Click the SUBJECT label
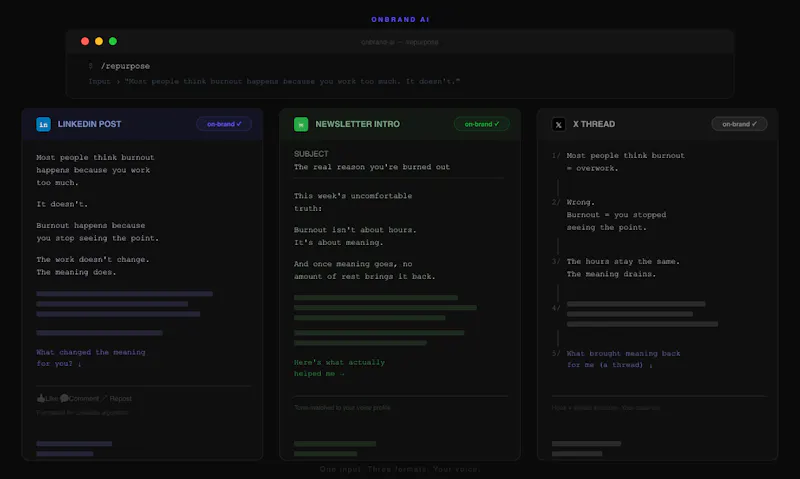 pyautogui.click(x=311, y=154)
